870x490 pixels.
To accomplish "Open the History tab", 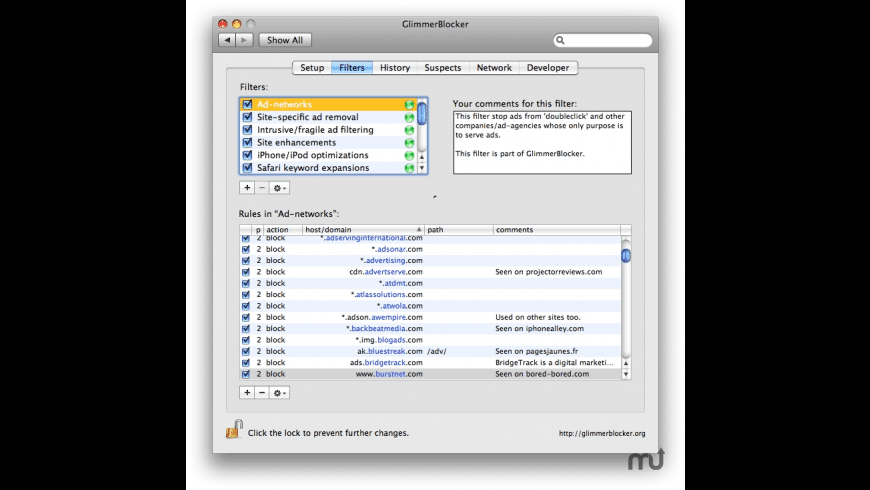I will point(395,68).
